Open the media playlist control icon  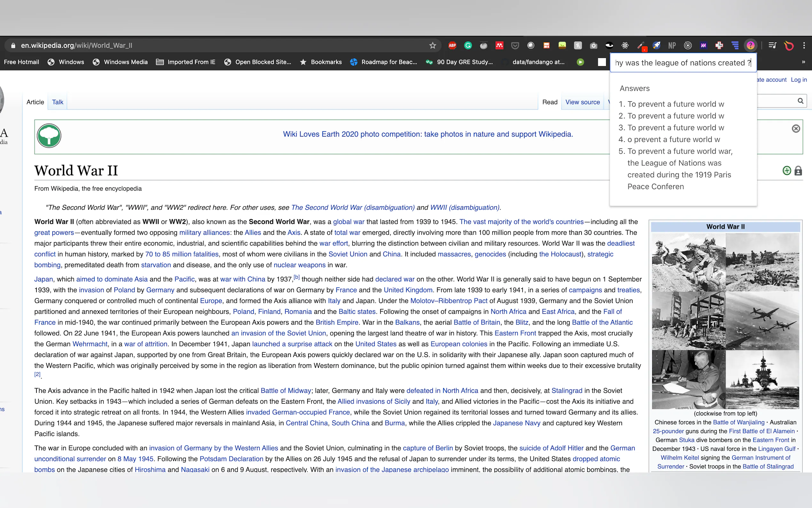[772, 45]
